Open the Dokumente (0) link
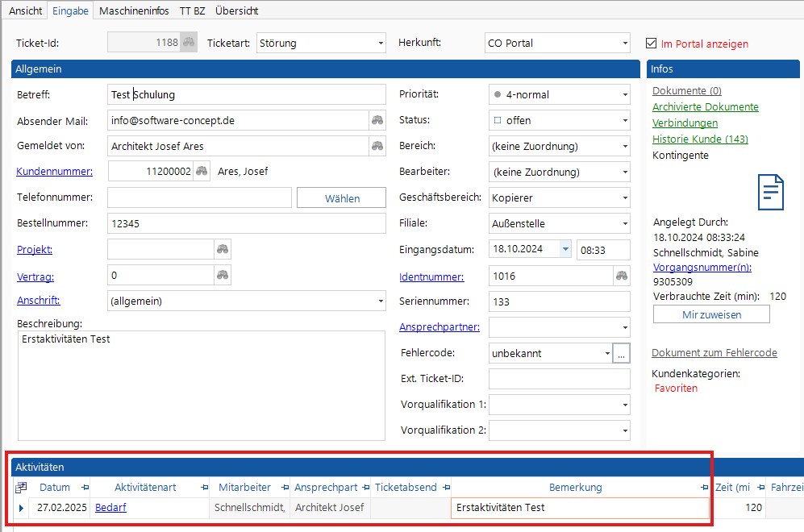The image size is (804, 532). (x=686, y=91)
